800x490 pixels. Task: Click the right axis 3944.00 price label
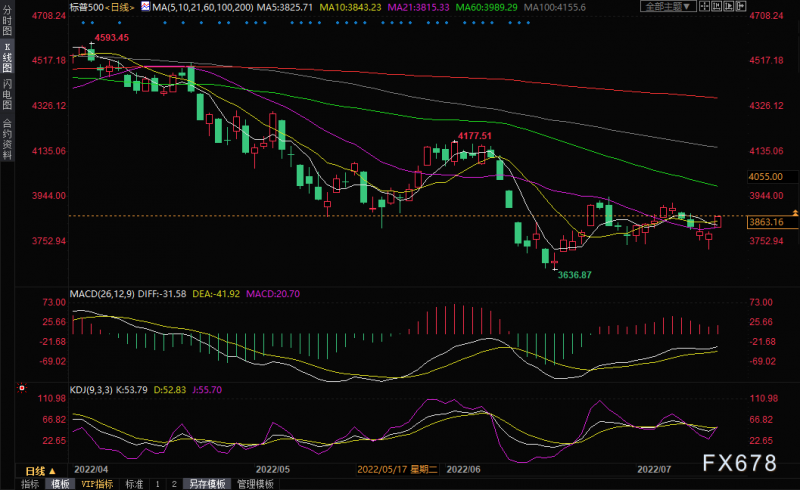[766, 195]
